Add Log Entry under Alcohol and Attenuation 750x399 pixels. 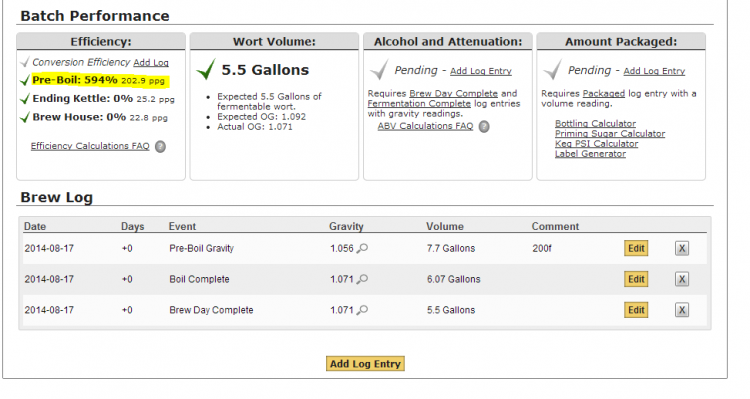click(x=481, y=71)
